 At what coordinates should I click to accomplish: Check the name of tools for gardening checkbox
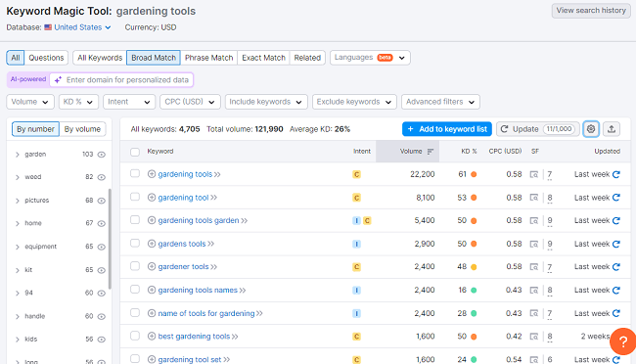tap(135, 312)
